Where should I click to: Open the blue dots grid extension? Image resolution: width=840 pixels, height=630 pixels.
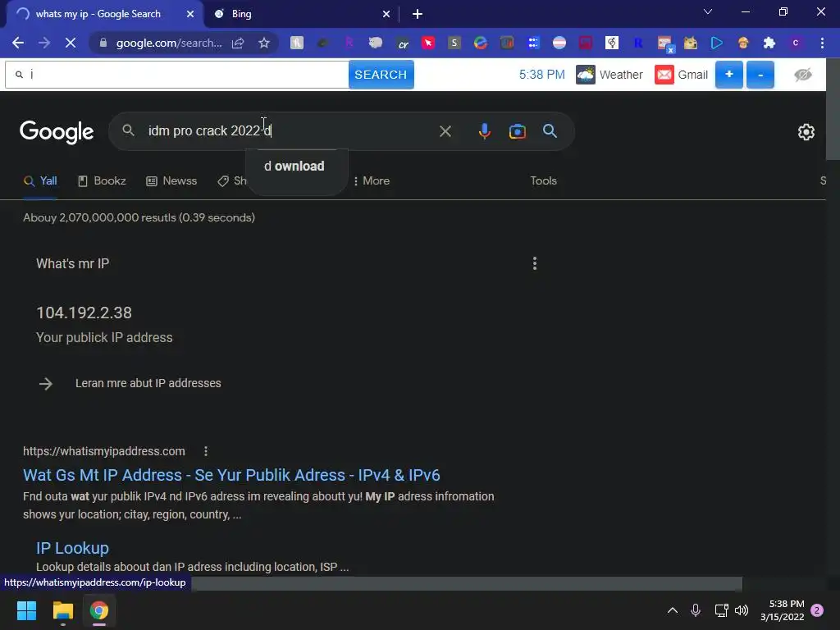(x=533, y=43)
